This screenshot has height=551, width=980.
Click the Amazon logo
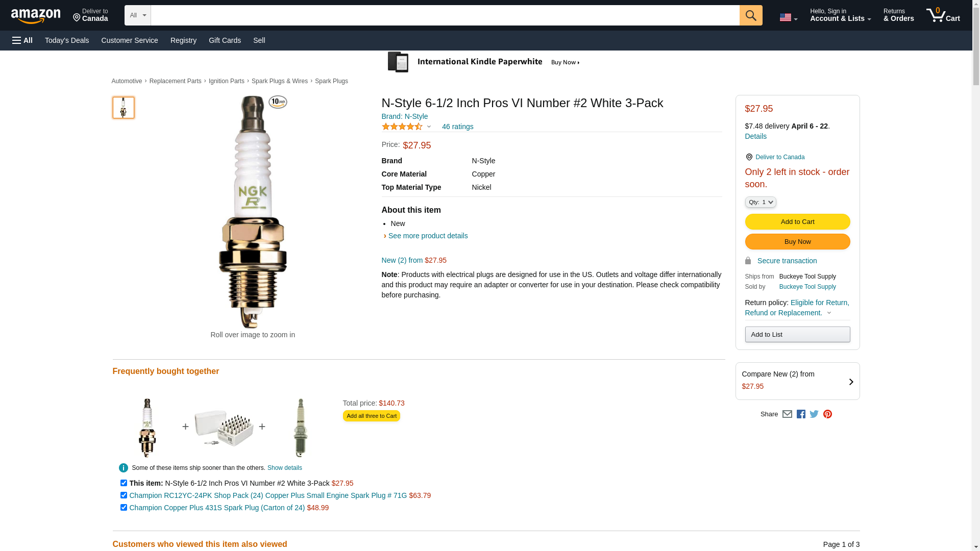point(36,16)
